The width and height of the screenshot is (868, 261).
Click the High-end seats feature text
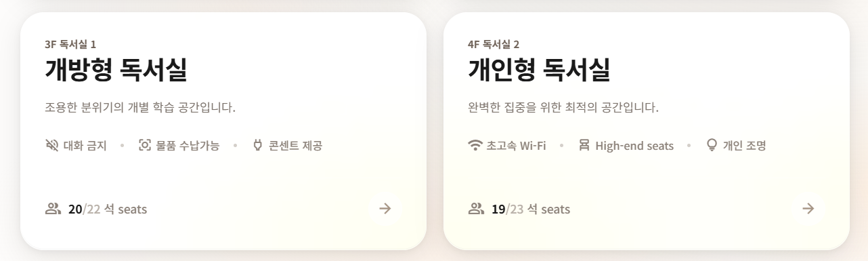coord(634,146)
